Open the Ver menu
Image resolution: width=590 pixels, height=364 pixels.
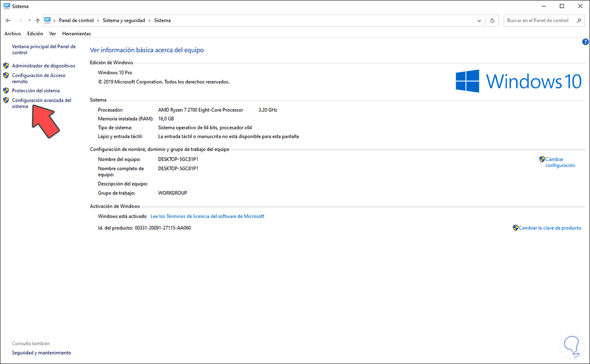[x=53, y=33]
